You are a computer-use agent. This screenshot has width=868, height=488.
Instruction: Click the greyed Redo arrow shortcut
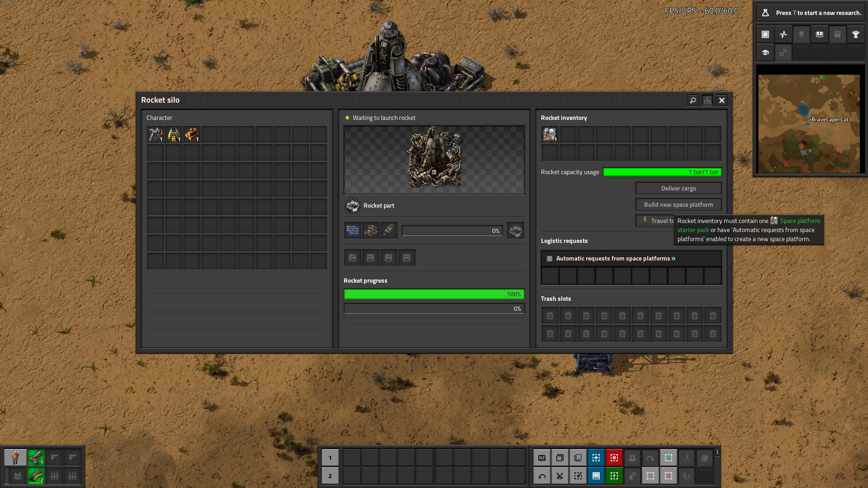click(x=650, y=458)
